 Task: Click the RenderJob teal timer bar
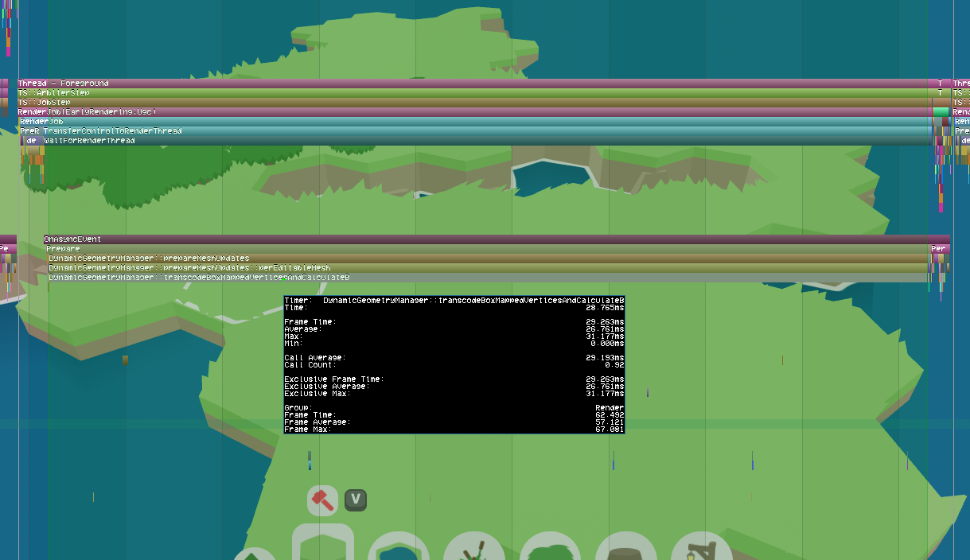(474, 122)
